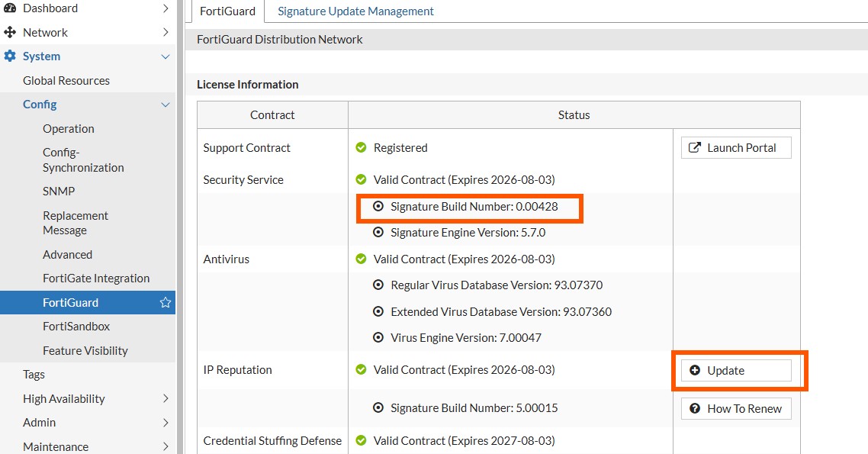This screenshot has width=868, height=454.
Task: Click the Update button
Action: 736,370
